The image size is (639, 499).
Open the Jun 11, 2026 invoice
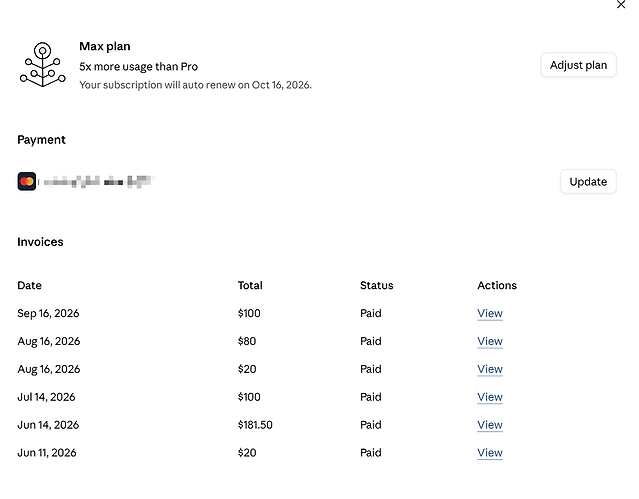tap(490, 453)
